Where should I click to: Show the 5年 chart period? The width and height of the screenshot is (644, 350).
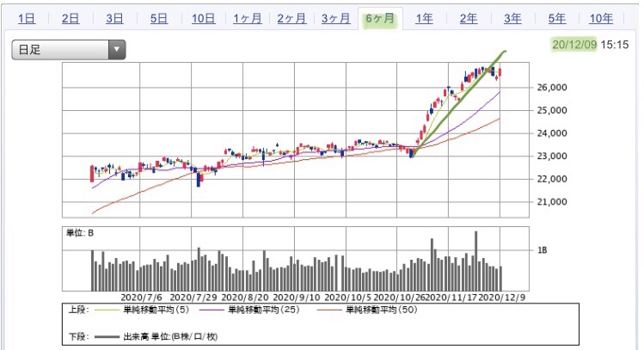[557, 18]
